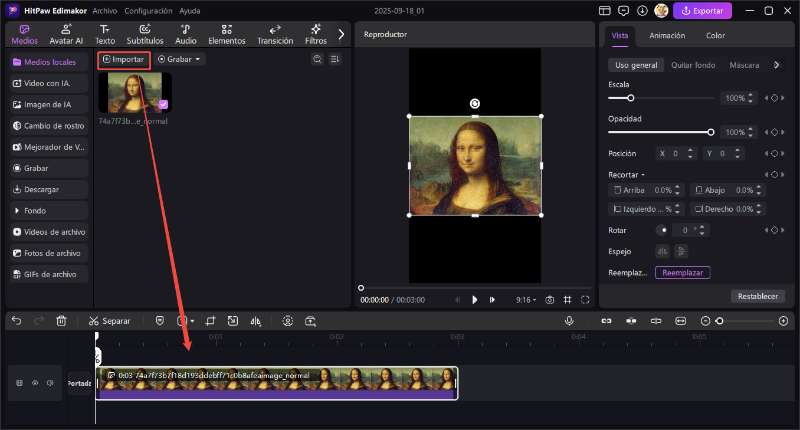
Task: Open Mejorador de V... in sidebar
Action: (x=49, y=147)
